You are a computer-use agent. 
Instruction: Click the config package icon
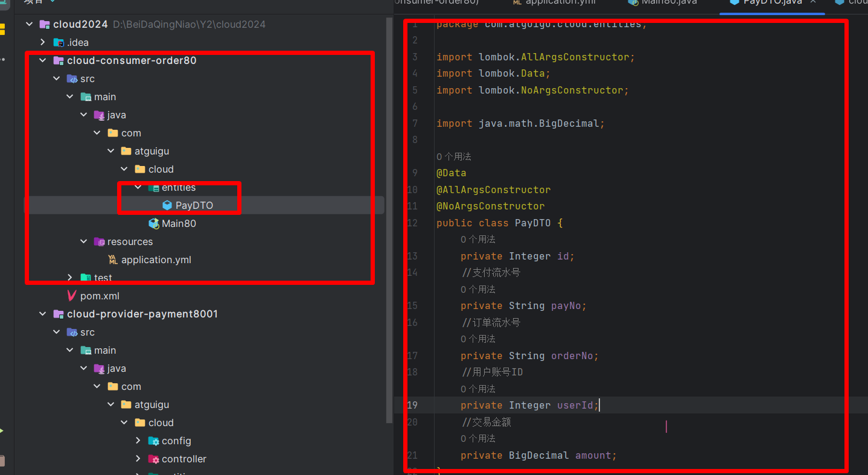tap(154, 441)
